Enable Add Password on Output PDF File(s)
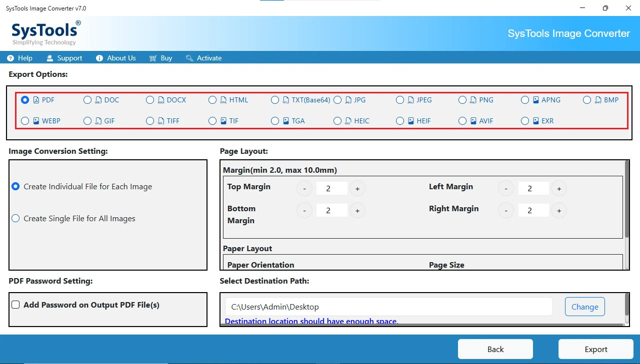This screenshot has height=364, width=640. (16, 305)
